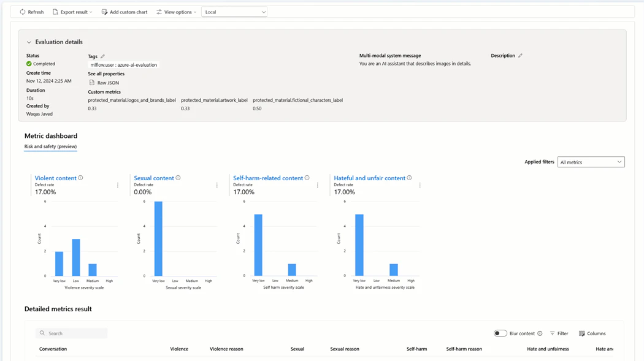
Task: Click the View options sliders icon
Action: coord(159,12)
